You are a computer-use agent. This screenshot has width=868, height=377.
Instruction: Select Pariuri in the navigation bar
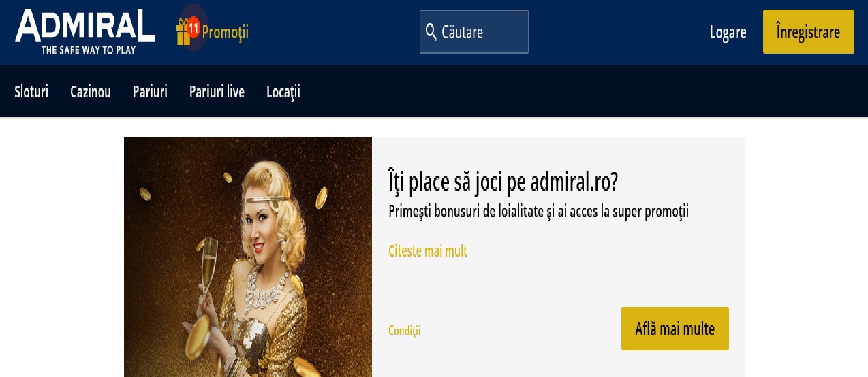coord(150,92)
